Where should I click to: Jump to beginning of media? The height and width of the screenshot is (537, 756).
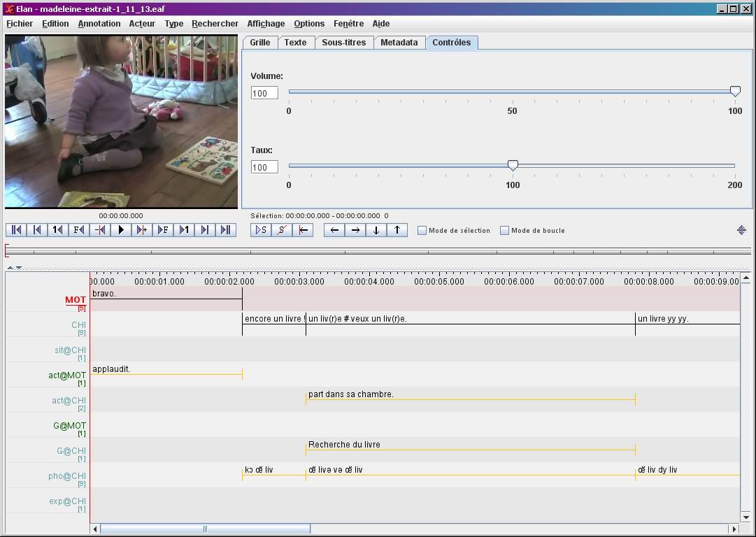tap(16, 230)
